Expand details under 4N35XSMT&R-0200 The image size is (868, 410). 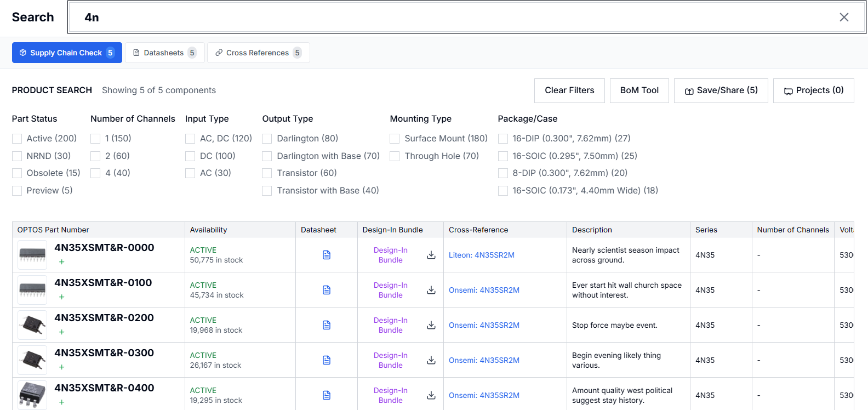62,332
